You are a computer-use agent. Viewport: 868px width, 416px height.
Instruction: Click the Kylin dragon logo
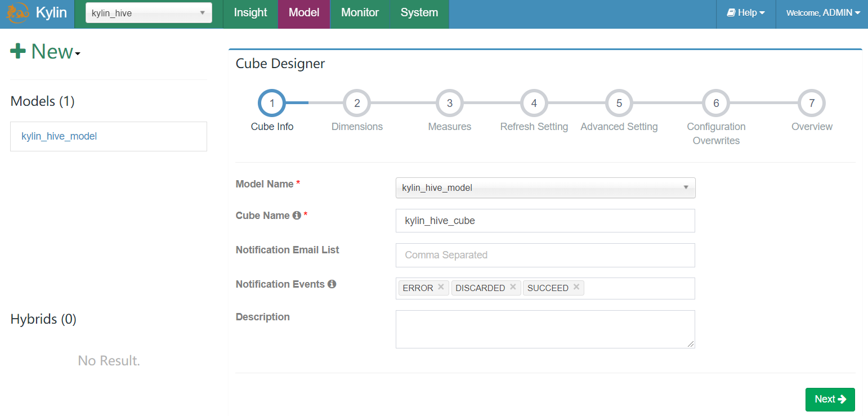click(17, 12)
